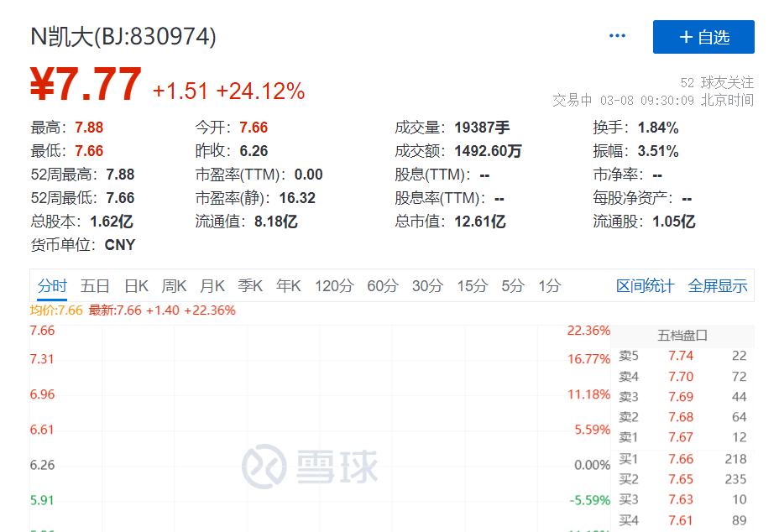Viewport: 779px width, 532px height.
Task: Switch to the 年K tab
Action: tap(289, 286)
